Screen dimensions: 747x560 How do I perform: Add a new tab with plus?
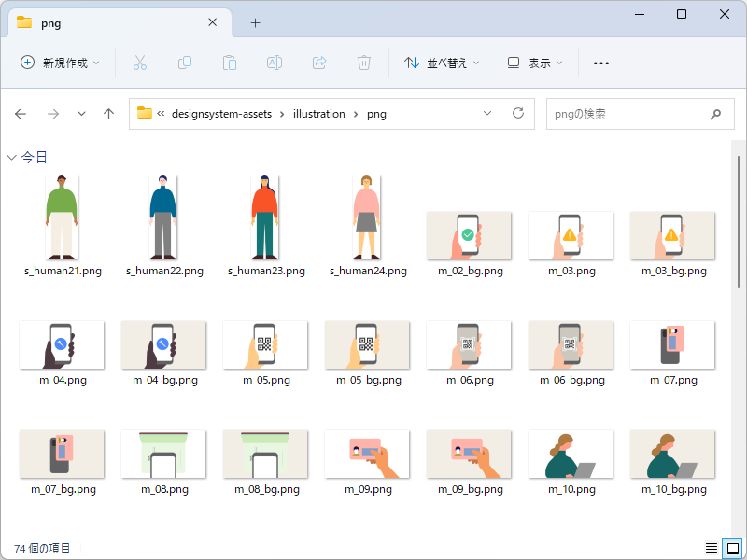tap(255, 22)
